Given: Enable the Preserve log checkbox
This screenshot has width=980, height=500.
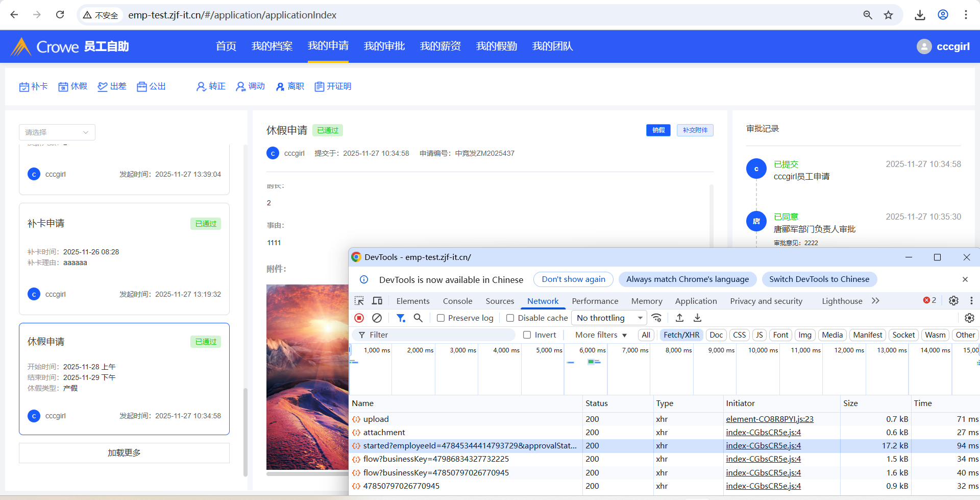Looking at the screenshot, I should pyautogui.click(x=440, y=318).
